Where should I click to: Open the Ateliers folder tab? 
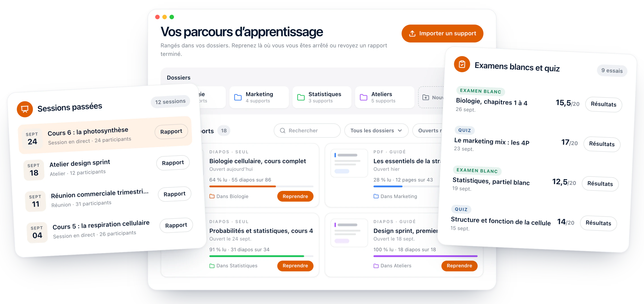tap(385, 97)
